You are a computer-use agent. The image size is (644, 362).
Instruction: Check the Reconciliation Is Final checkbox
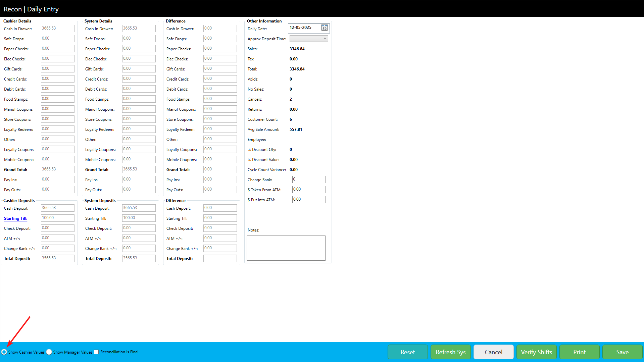[x=97, y=352]
